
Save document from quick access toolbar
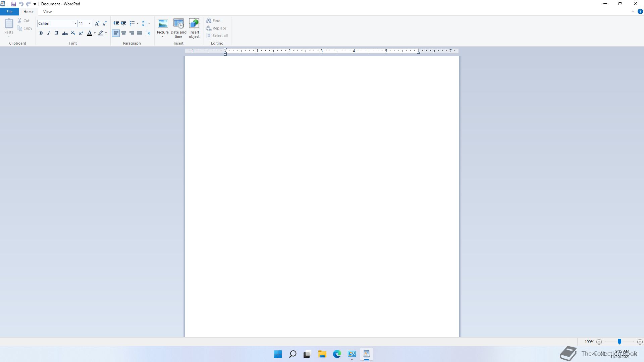click(x=14, y=4)
